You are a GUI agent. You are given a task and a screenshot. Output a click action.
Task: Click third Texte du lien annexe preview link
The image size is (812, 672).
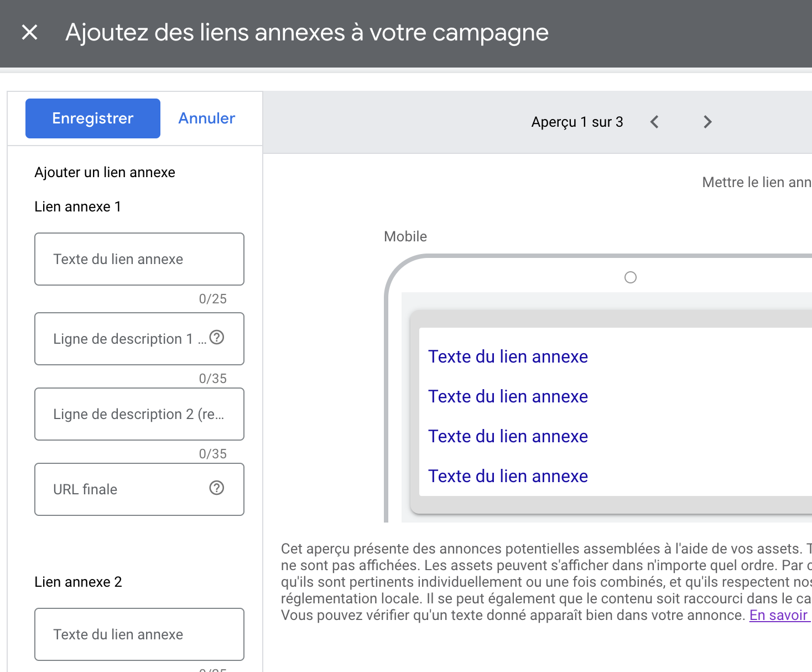click(x=508, y=437)
